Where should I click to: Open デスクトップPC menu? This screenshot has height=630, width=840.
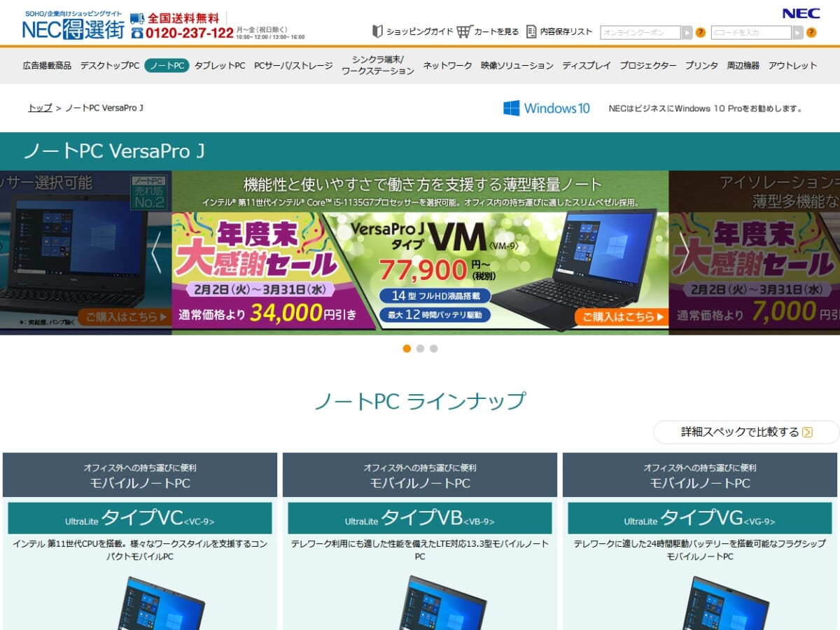pyautogui.click(x=110, y=66)
